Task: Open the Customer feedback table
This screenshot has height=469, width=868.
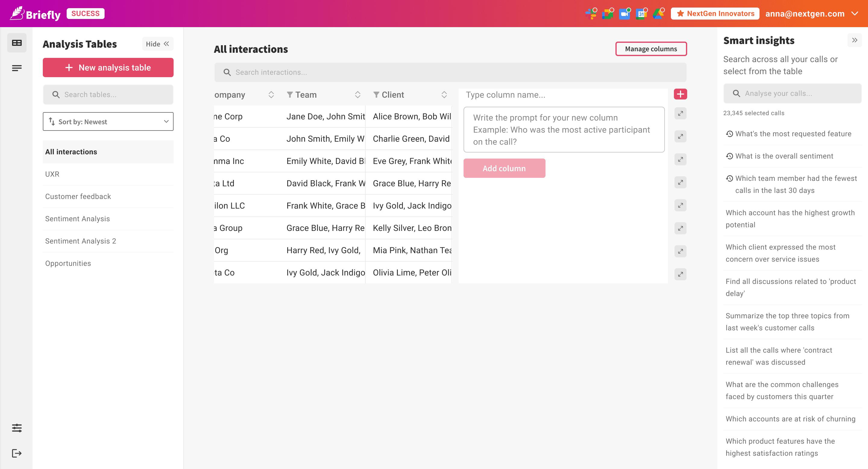Action: point(78,197)
